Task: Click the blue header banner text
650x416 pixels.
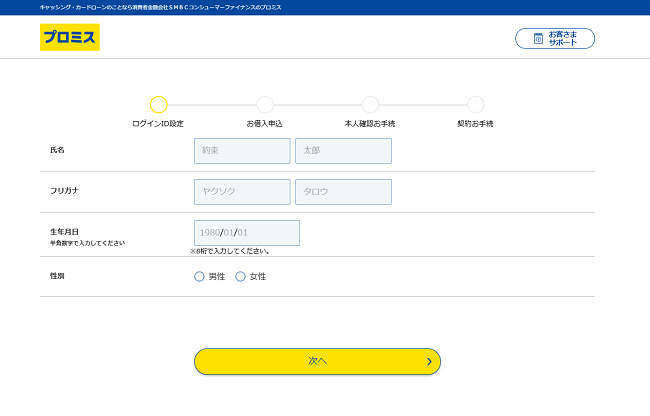Action: (160, 7)
